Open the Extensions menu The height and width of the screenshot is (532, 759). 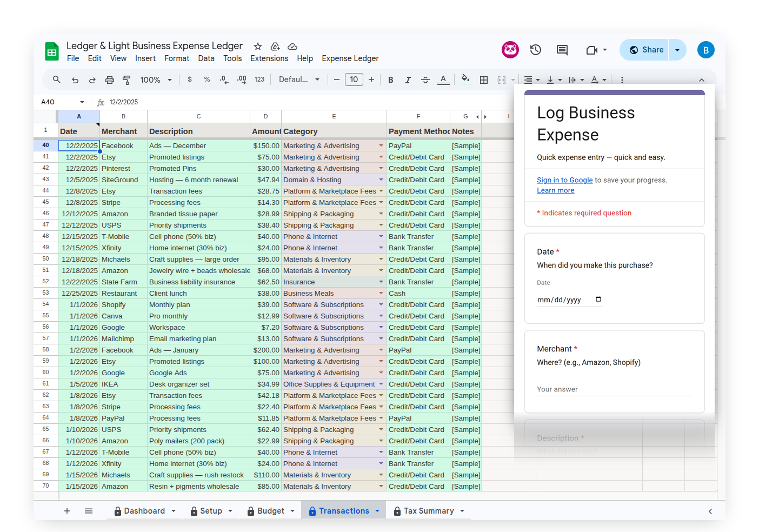pyautogui.click(x=269, y=58)
